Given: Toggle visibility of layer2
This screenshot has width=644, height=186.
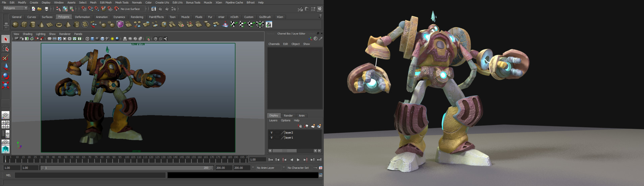Looking at the screenshot, I should click(x=271, y=133).
